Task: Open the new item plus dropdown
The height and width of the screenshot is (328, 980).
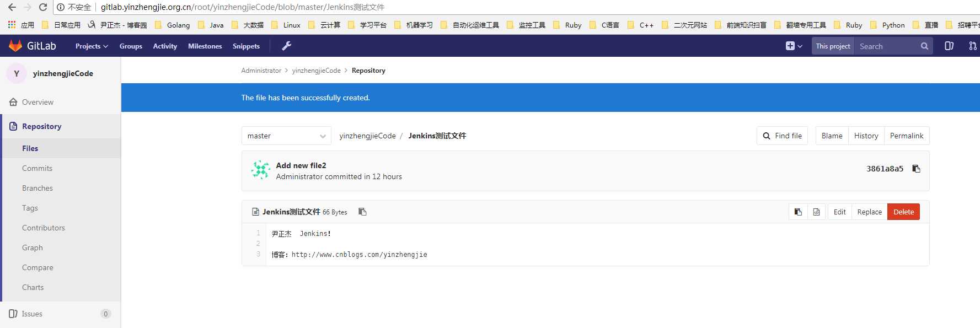Action: click(794, 46)
